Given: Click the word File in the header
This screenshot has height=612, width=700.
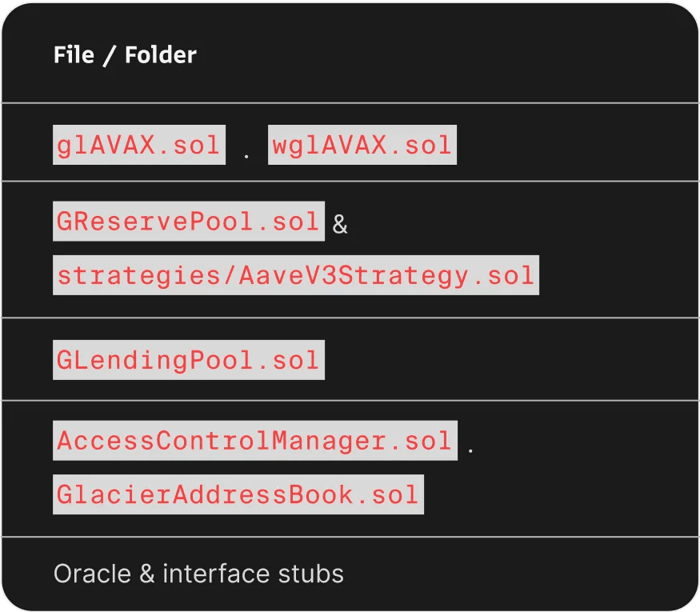Looking at the screenshot, I should (74, 55).
